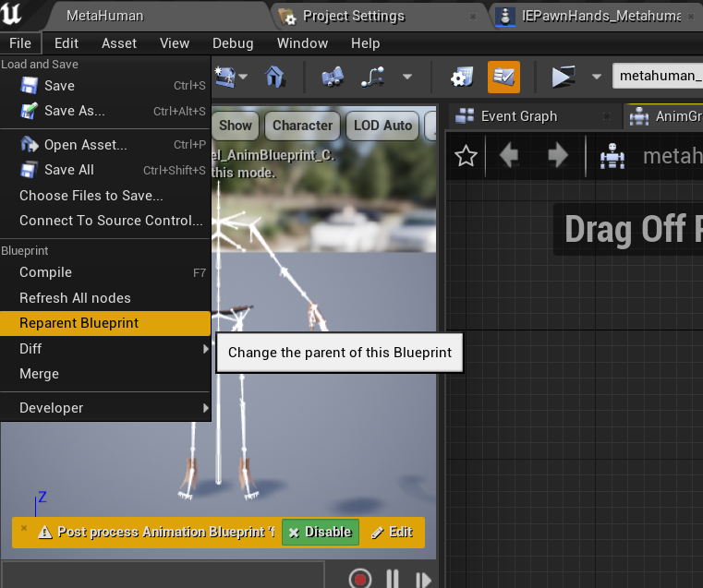
Task: Pause the animation preview
Action: (x=393, y=579)
